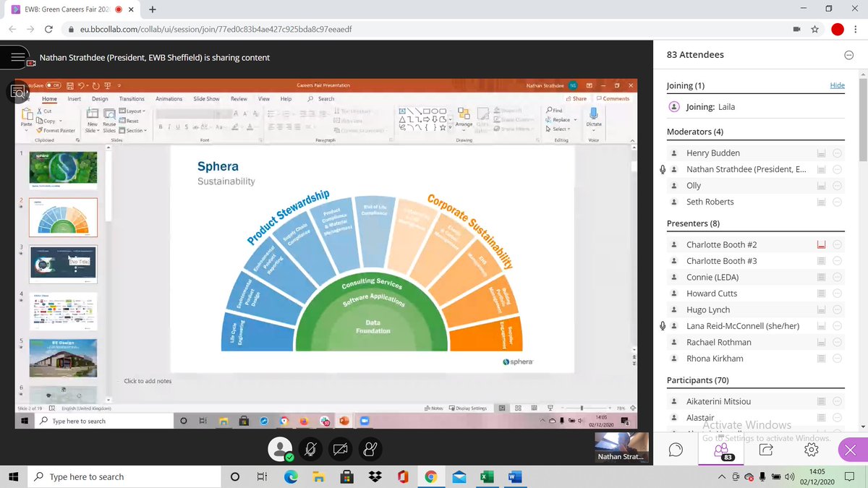Click the Search box in PowerPoint ribbon
This screenshot has width=868, height=488.
coord(322,99)
